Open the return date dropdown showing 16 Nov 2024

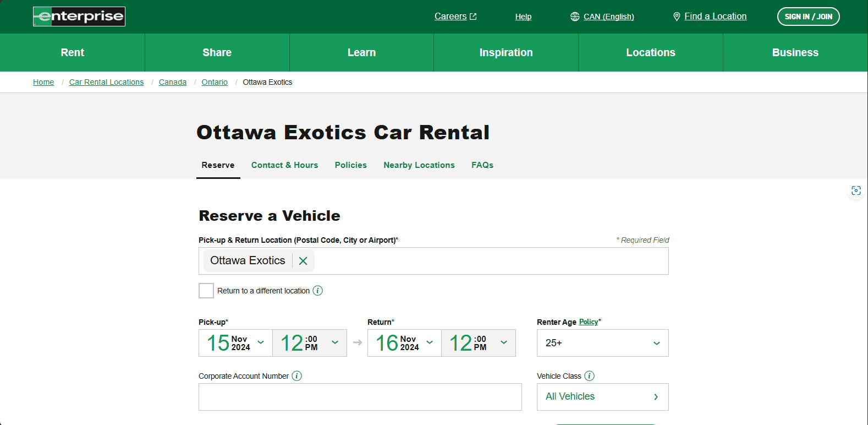tap(404, 343)
